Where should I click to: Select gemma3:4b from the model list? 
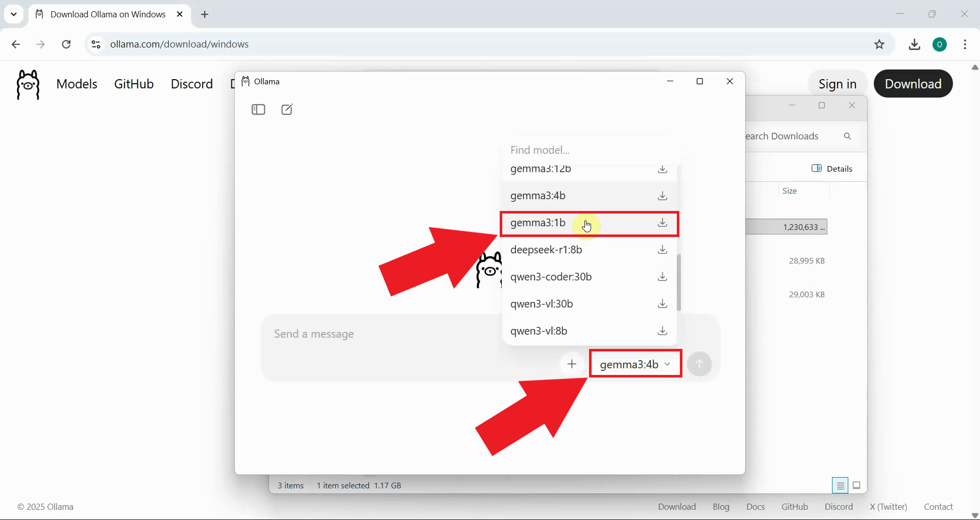pyautogui.click(x=538, y=196)
